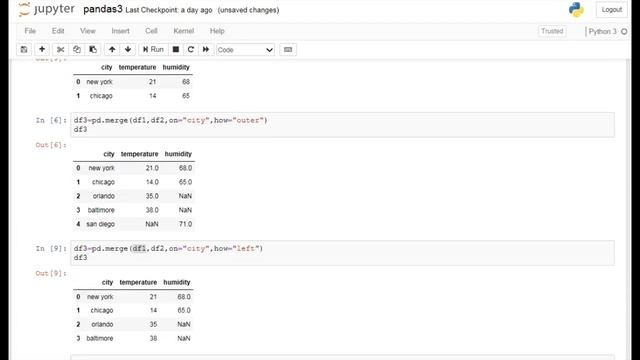Open the View menu

[88, 31]
